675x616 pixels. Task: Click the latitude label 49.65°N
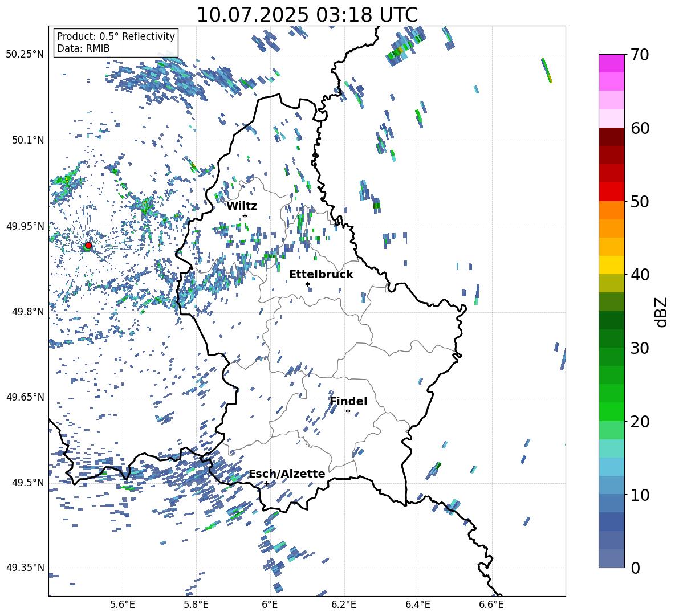(x=25, y=397)
